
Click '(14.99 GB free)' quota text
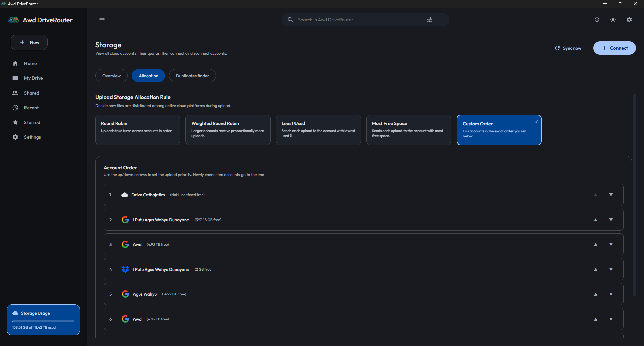pyautogui.click(x=174, y=294)
